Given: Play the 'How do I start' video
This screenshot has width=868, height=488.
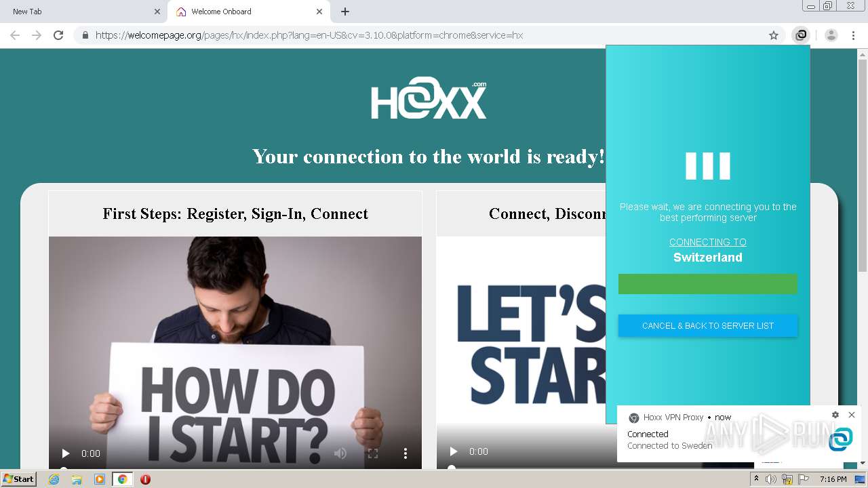Looking at the screenshot, I should point(66,453).
